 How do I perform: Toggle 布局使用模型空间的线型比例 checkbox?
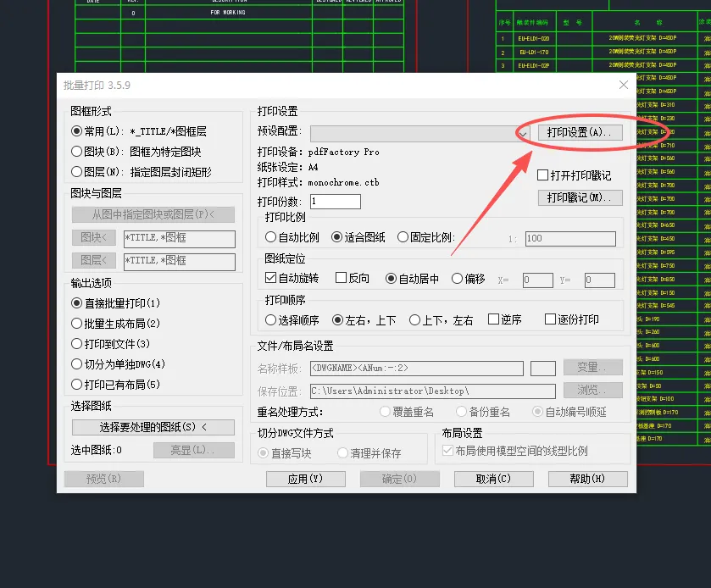[x=447, y=450]
